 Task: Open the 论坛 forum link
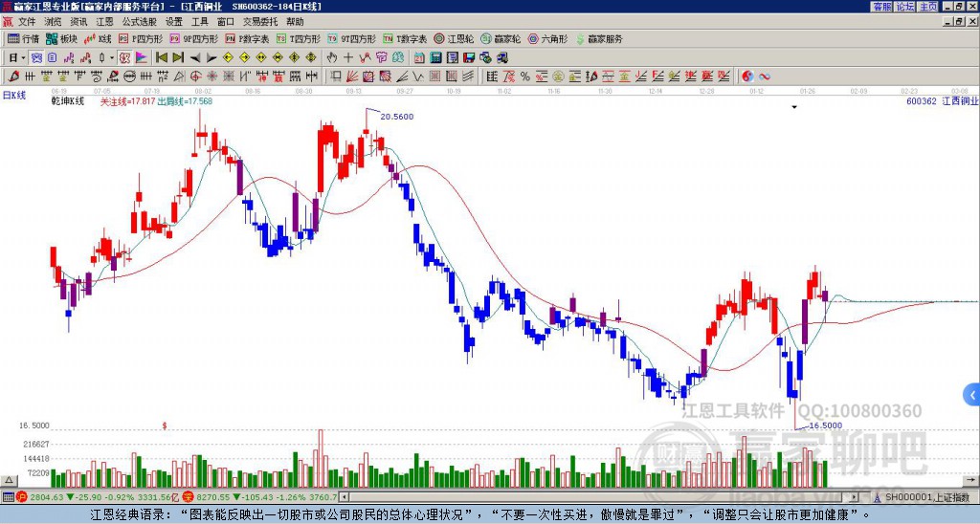[x=904, y=7]
